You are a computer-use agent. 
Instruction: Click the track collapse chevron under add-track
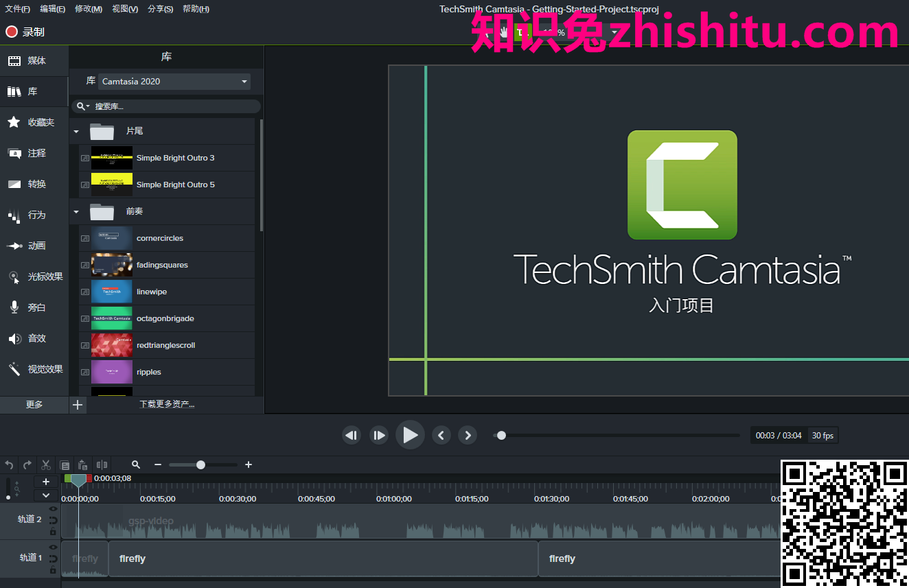click(x=46, y=495)
